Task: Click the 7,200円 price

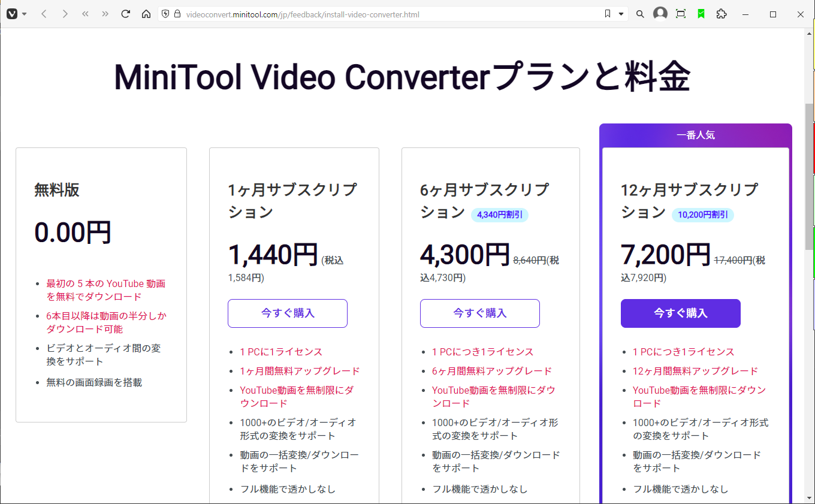Action: [x=666, y=255]
